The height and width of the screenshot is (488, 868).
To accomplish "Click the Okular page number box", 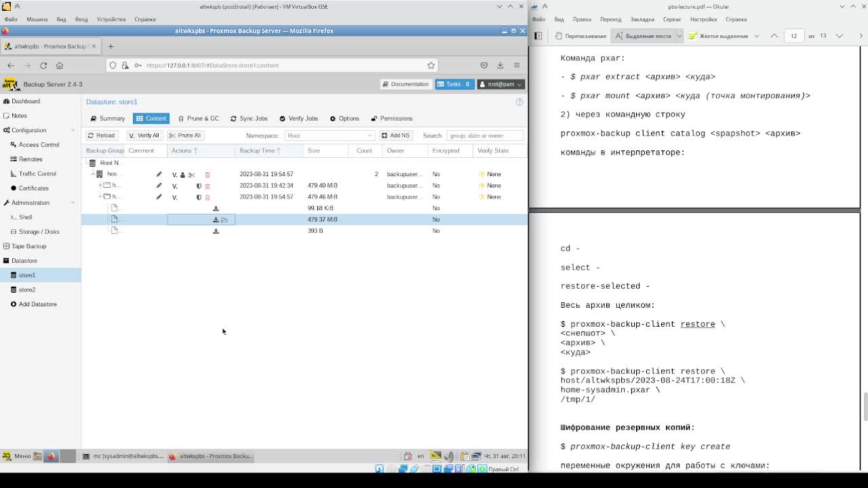I will point(793,36).
